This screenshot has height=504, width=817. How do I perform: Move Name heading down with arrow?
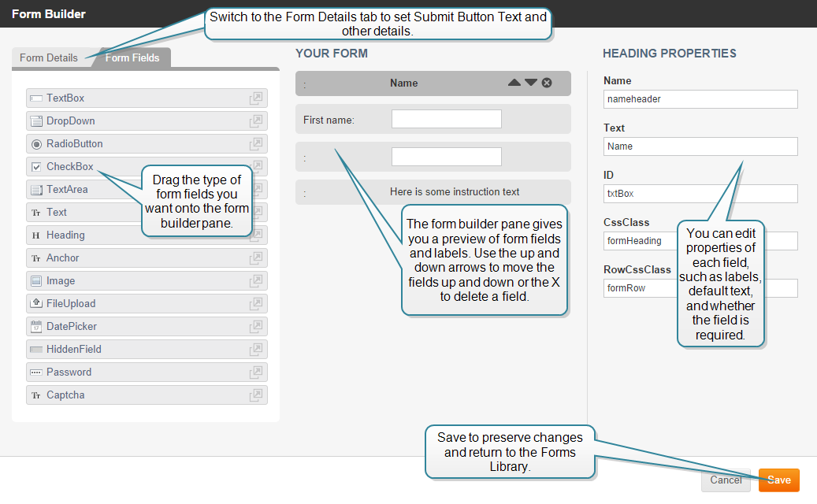coord(531,83)
